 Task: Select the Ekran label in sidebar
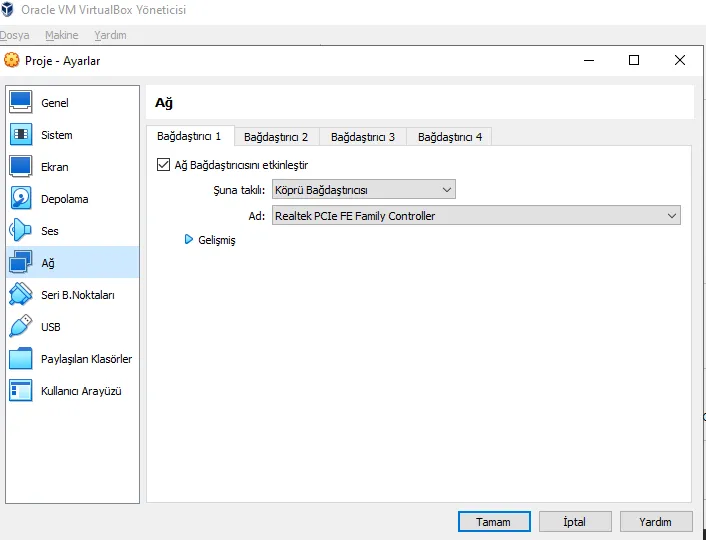pyautogui.click(x=55, y=167)
